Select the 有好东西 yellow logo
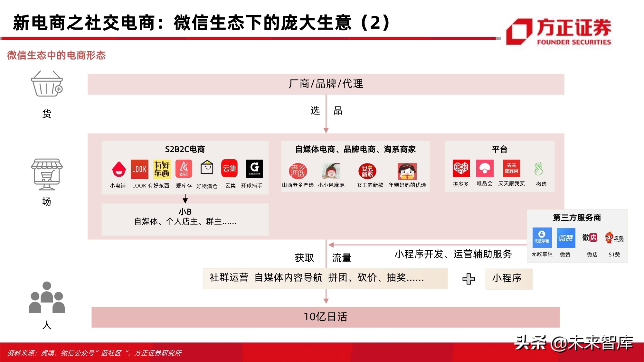The image size is (644, 362). [x=162, y=169]
